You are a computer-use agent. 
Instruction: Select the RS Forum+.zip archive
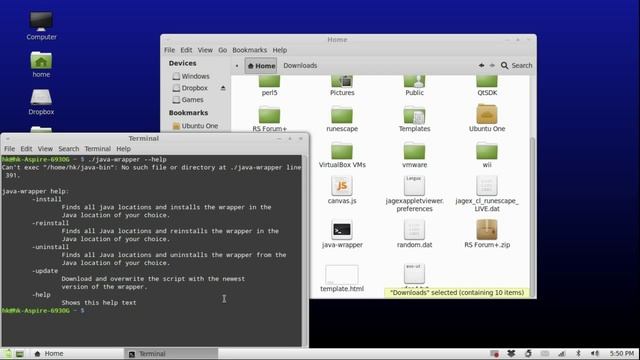click(487, 234)
